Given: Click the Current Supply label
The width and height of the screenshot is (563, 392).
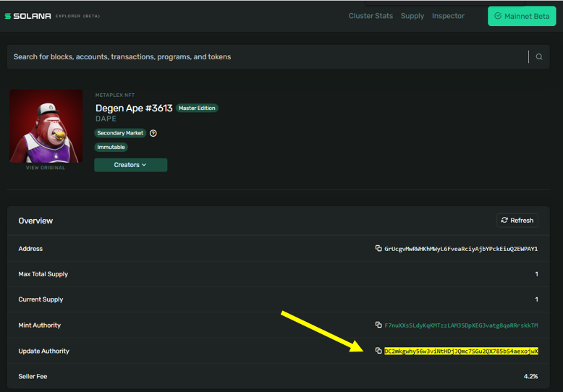Looking at the screenshot, I should (x=41, y=299).
